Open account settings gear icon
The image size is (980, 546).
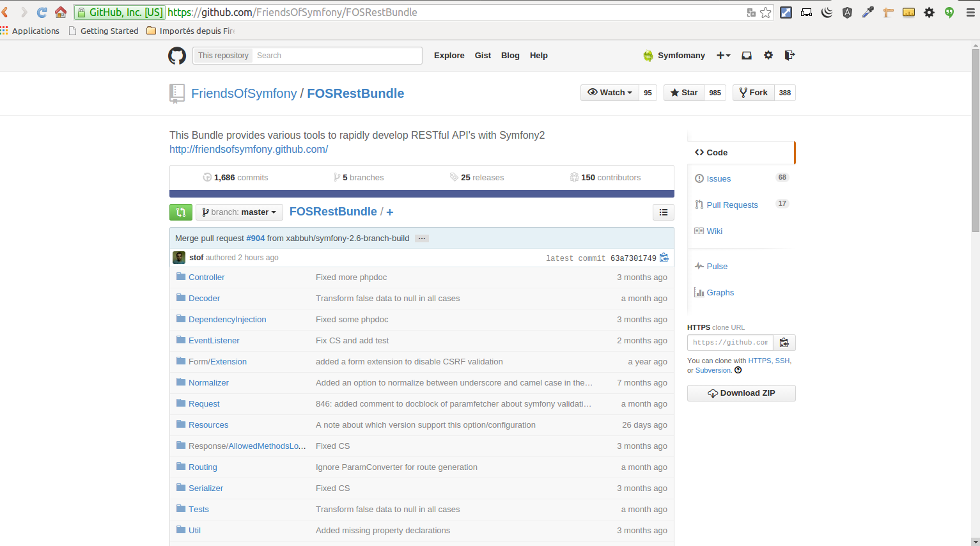click(768, 56)
